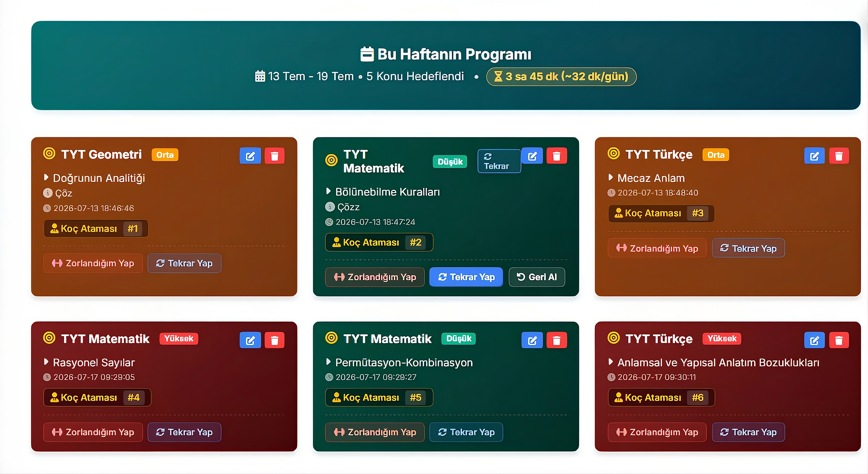This screenshot has height=474, width=868.
Task: Delete the Rasyonel Sayılar card
Action: 275,340
